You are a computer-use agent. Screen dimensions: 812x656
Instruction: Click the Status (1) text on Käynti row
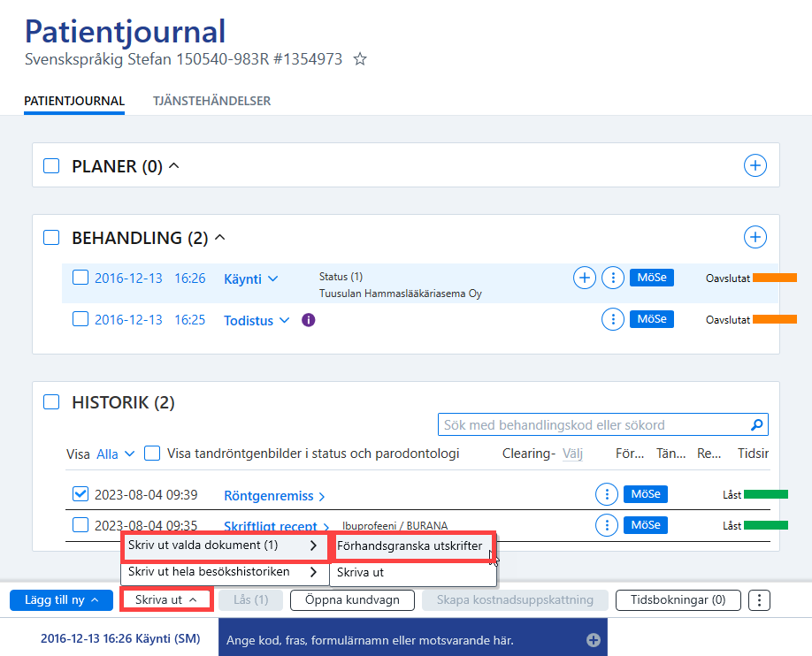click(x=341, y=277)
